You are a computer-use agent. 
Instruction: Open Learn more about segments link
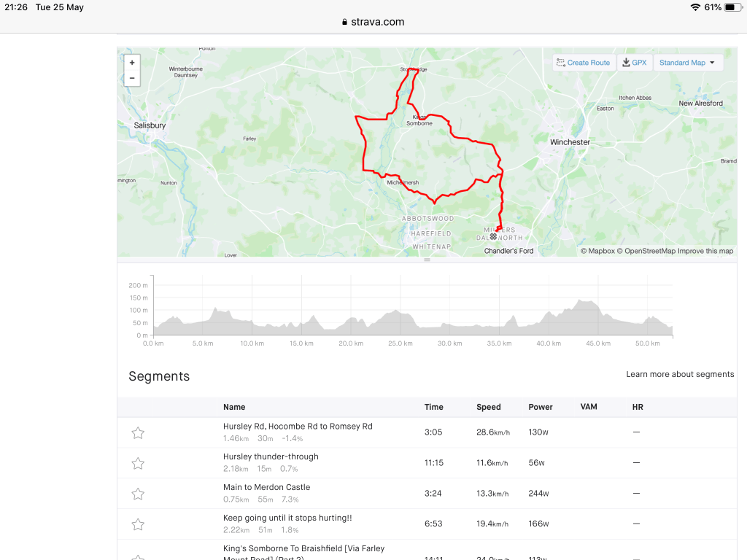click(680, 374)
